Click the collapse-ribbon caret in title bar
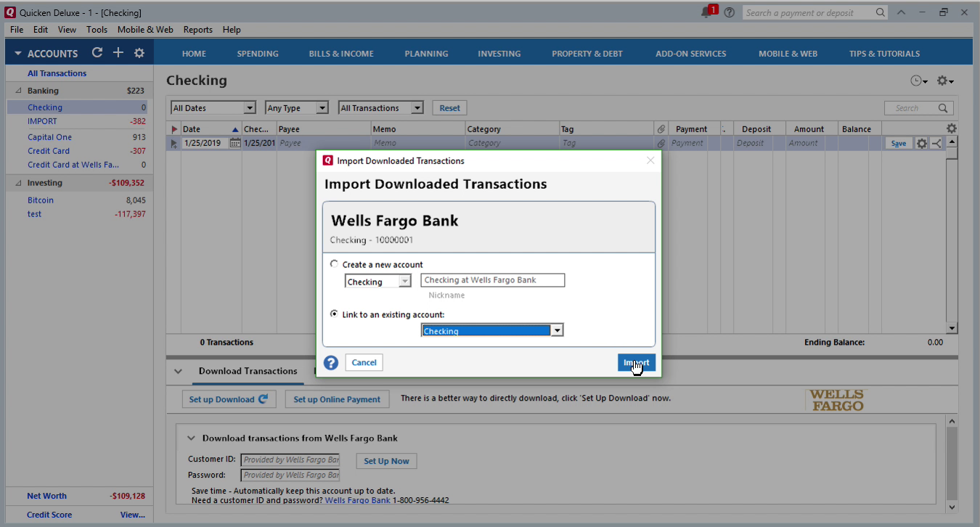 coord(901,12)
